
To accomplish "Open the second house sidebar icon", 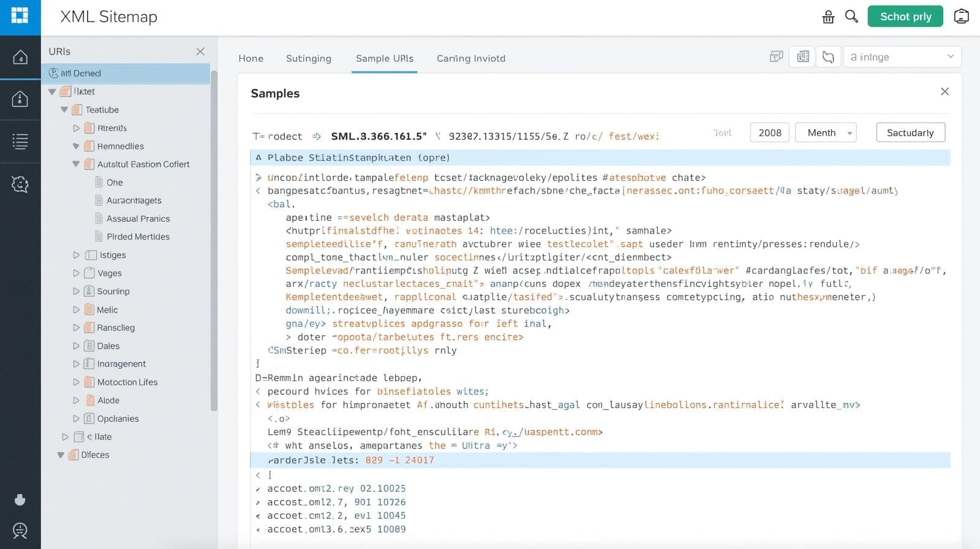I will pyautogui.click(x=20, y=98).
